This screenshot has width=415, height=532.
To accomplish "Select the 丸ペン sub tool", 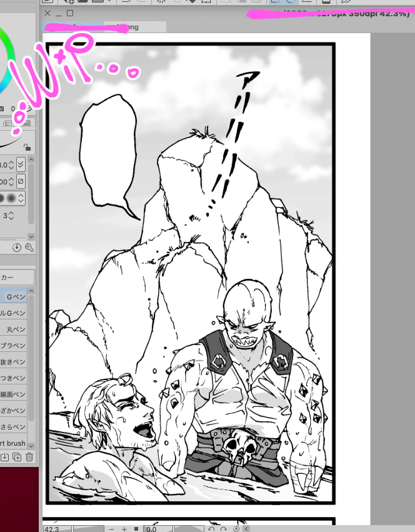I will pyautogui.click(x=14, y=329).
